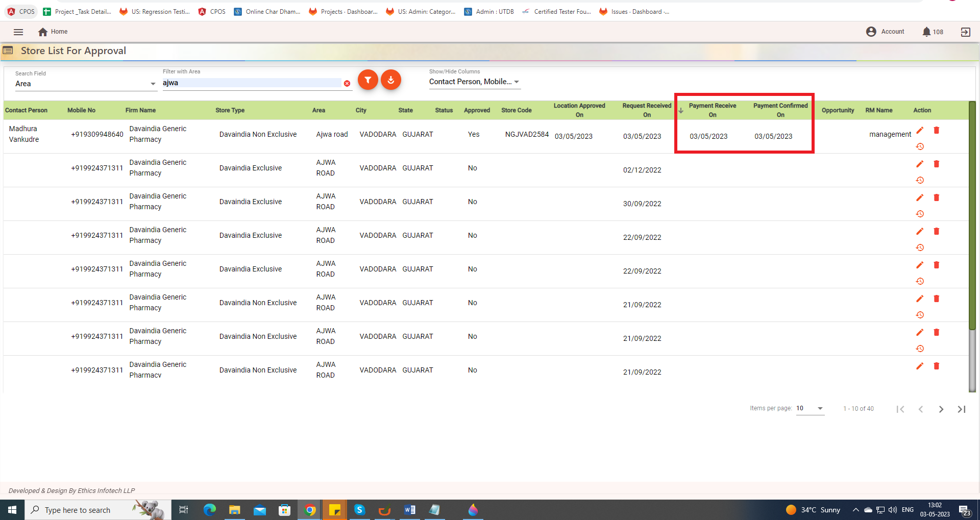Delete the row with request date 02/12/2022
The height and width of the screenshot is (520, 980).
pyautogui.click(x=937, y=164)
